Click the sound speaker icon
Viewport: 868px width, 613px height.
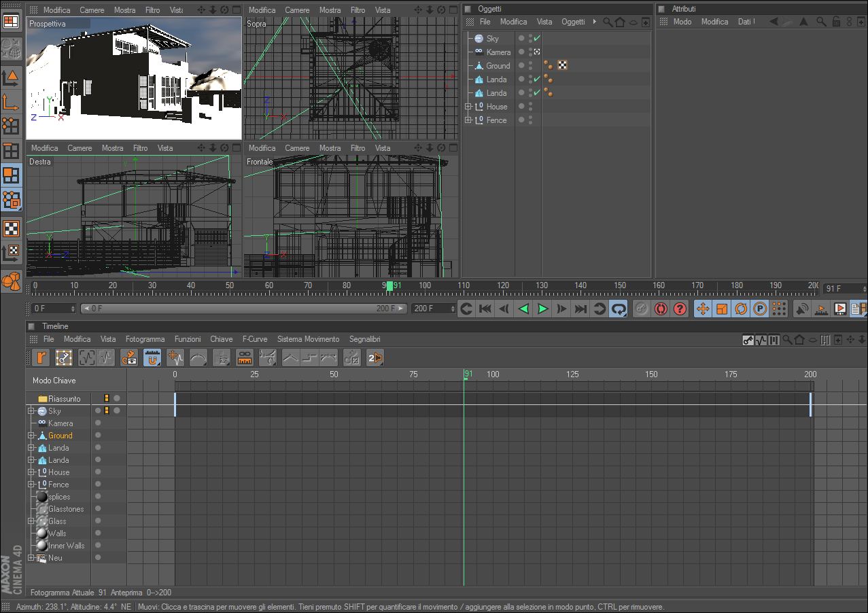[x=803, y=309]
